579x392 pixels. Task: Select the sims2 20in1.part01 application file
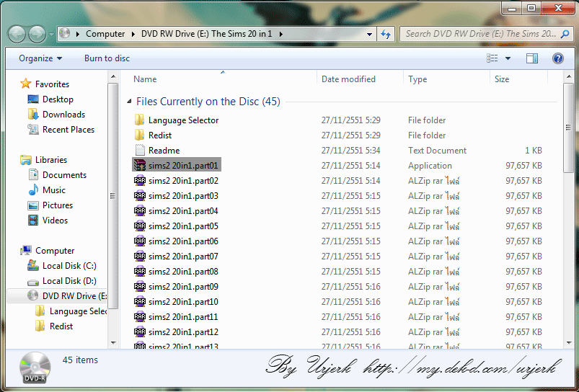point(177,165)
